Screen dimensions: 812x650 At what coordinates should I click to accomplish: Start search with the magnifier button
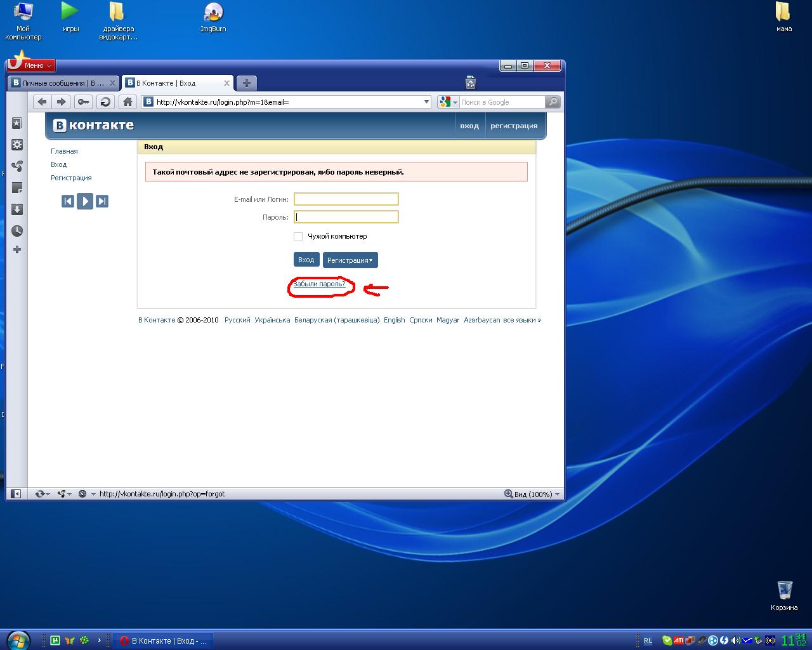(553, 102)
